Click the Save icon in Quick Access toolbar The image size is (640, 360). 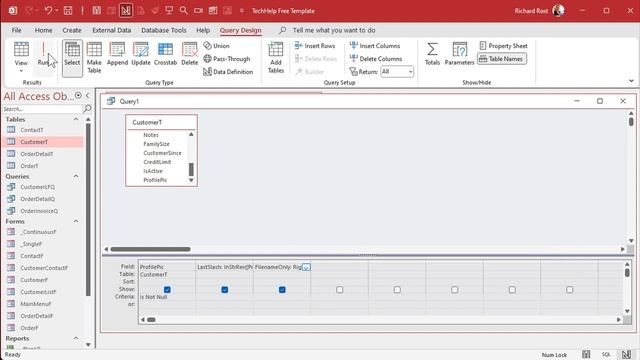point(68,11)
